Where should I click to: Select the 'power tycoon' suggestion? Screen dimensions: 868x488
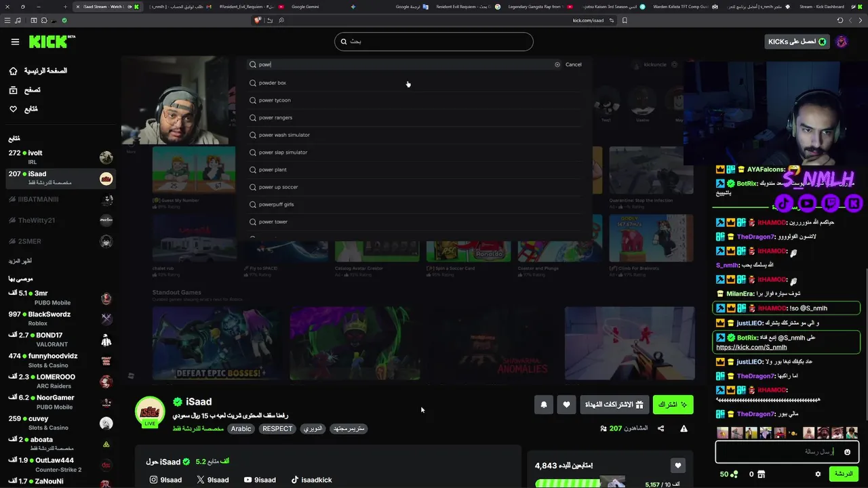[x=414, y=100]
